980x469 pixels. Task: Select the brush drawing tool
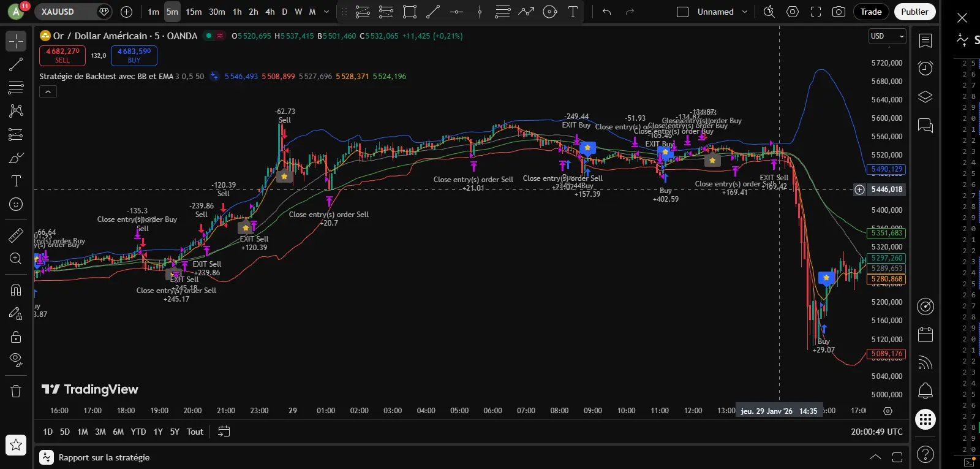16,158
